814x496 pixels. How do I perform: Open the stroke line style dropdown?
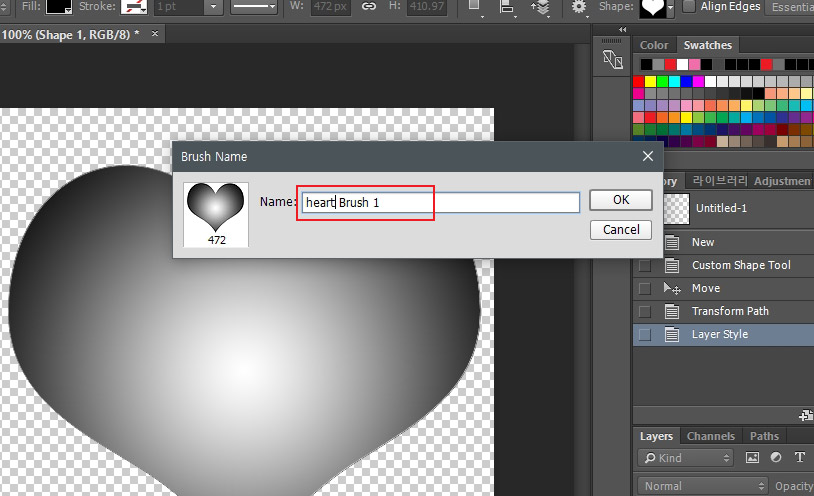tap(254, 7)
